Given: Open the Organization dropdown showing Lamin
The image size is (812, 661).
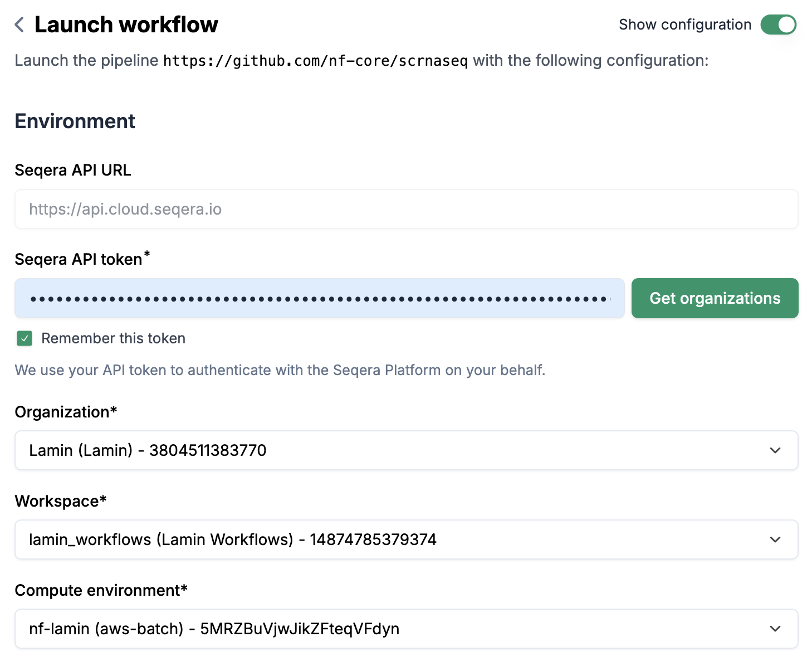Looking at the screenshot, I should click(x=390, y=450).
